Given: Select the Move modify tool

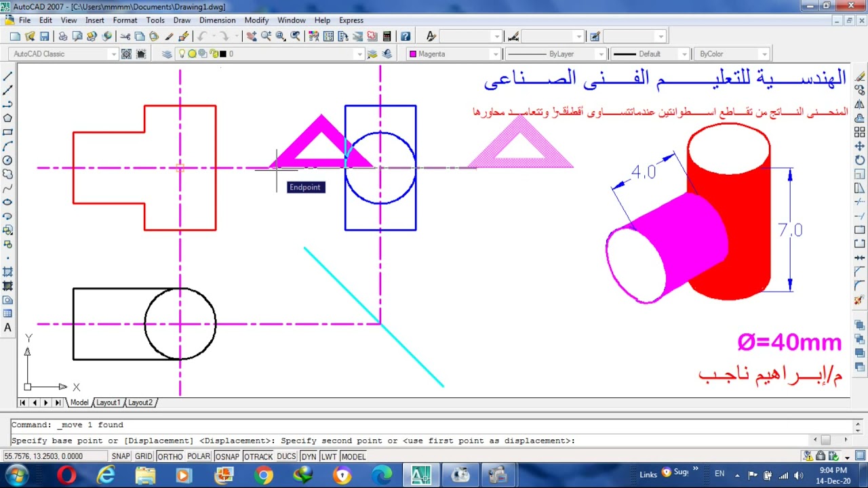Looking at the screenshot, I should (860, 146).
